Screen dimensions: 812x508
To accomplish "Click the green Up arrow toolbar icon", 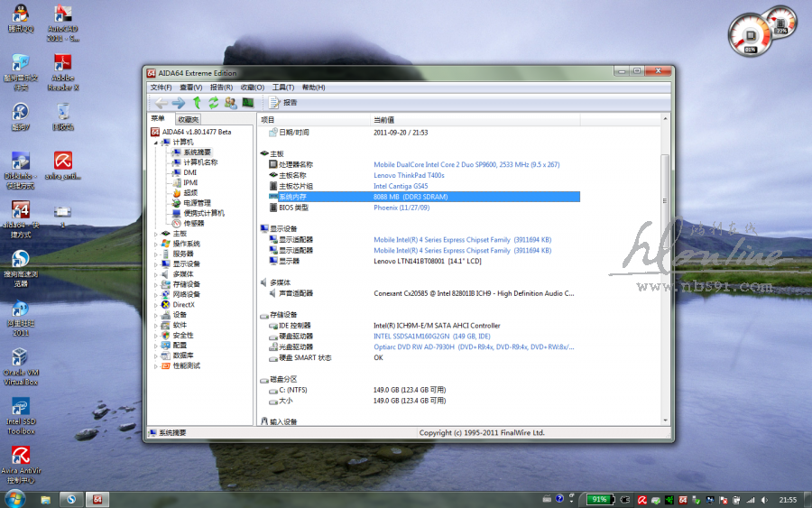I will point(197,103).
